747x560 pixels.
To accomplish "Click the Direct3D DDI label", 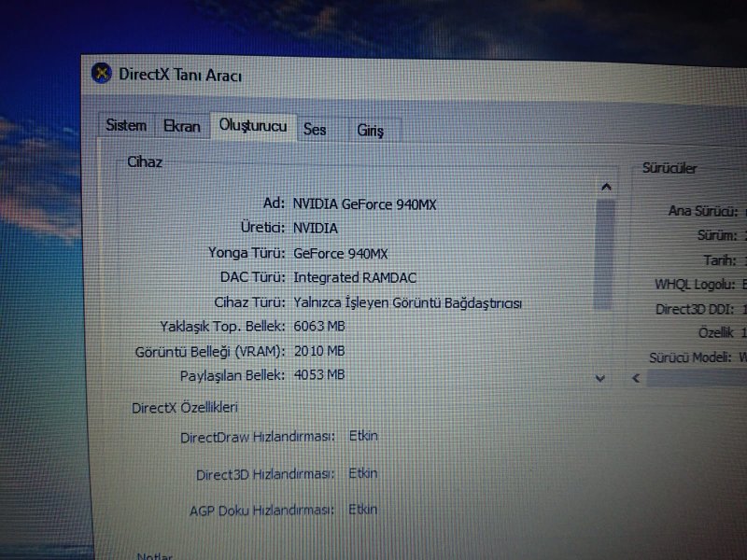I will coord(695,310).
